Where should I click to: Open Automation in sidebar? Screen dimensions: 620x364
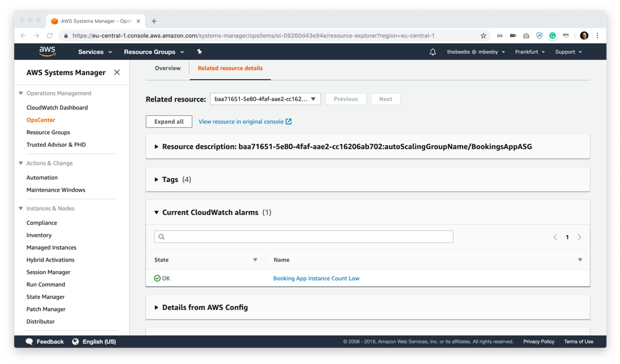pos(42,178)
